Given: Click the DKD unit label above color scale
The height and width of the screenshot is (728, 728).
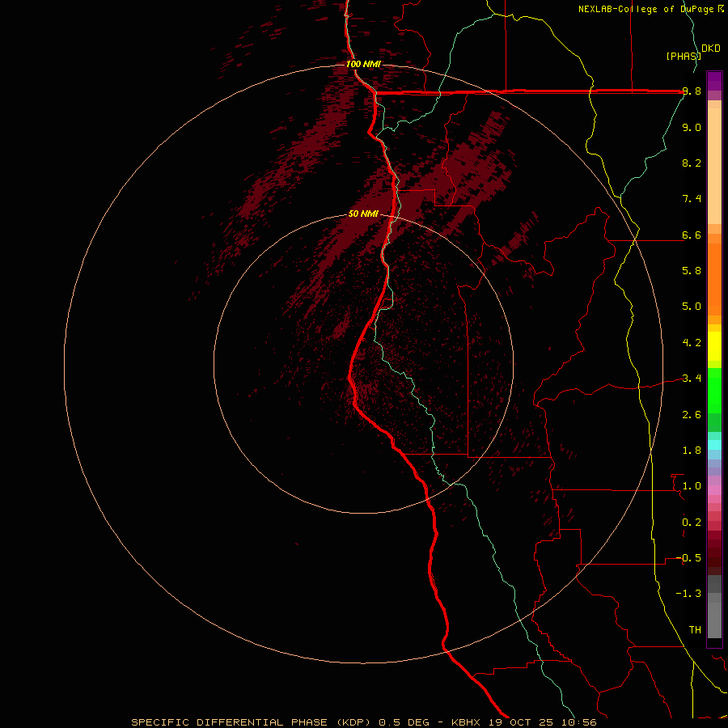Looking at the screenshot, I should [711, 49].
